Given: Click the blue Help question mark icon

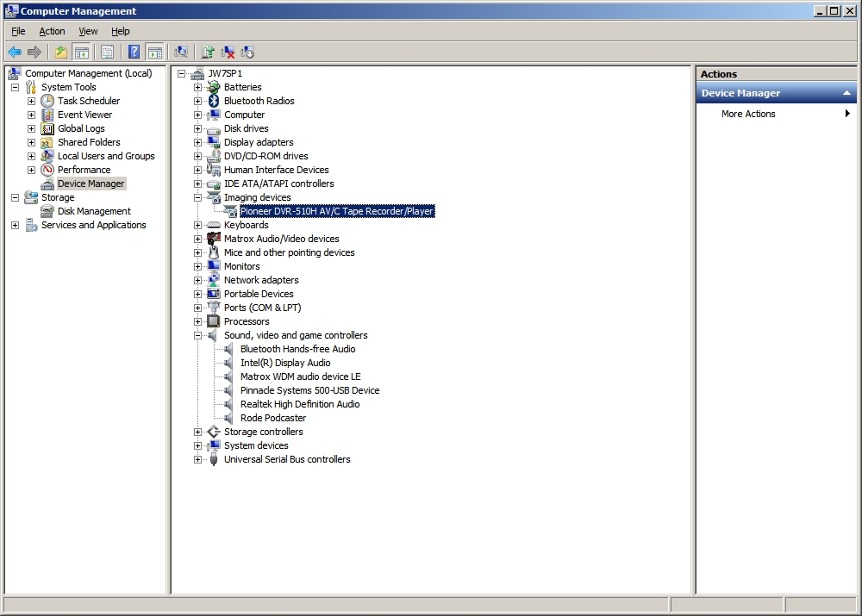Looking at the screenshot, I should pos(134,53).
